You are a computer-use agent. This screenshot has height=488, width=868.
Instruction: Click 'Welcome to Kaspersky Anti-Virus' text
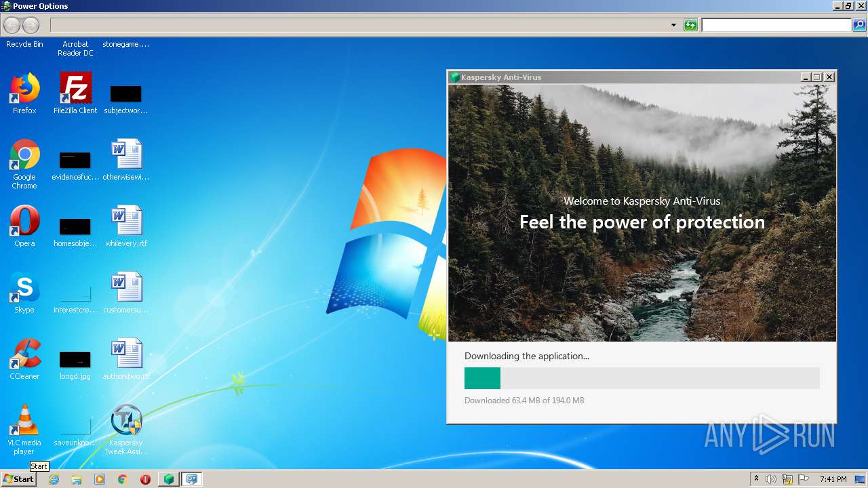[642, 201]
